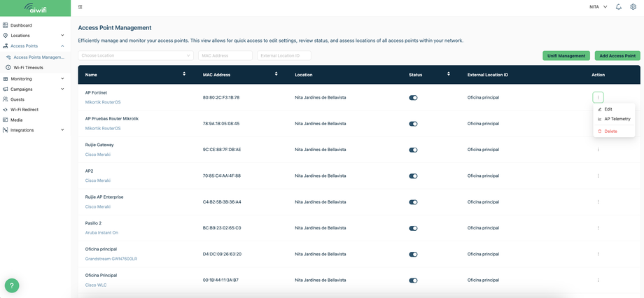Image resolution: width=644 pixels, height=298 pixels.
Task: Open the settings gear icon
Action: coord(633,7)
